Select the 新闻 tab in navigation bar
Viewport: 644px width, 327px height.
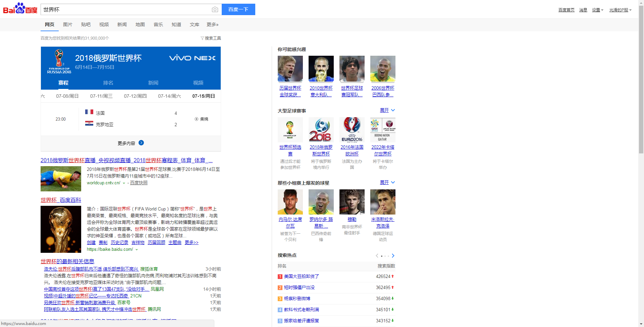(x=122, y=25)
